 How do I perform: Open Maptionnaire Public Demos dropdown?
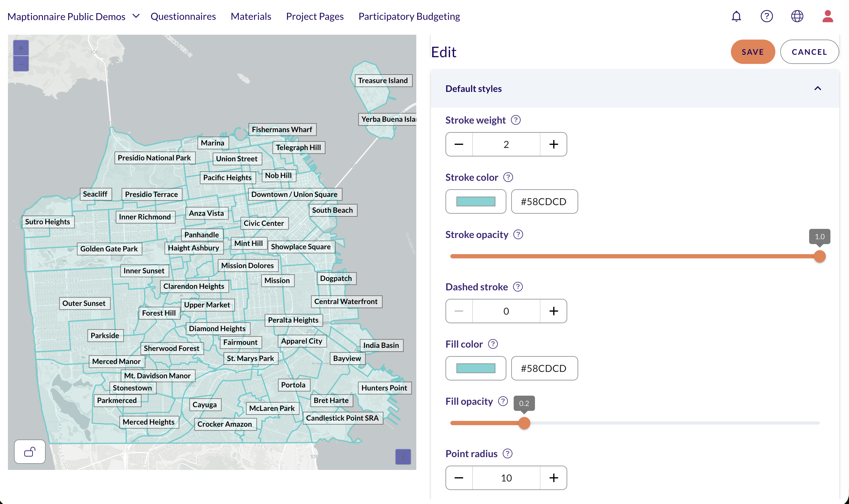click(x=73, y=16)
